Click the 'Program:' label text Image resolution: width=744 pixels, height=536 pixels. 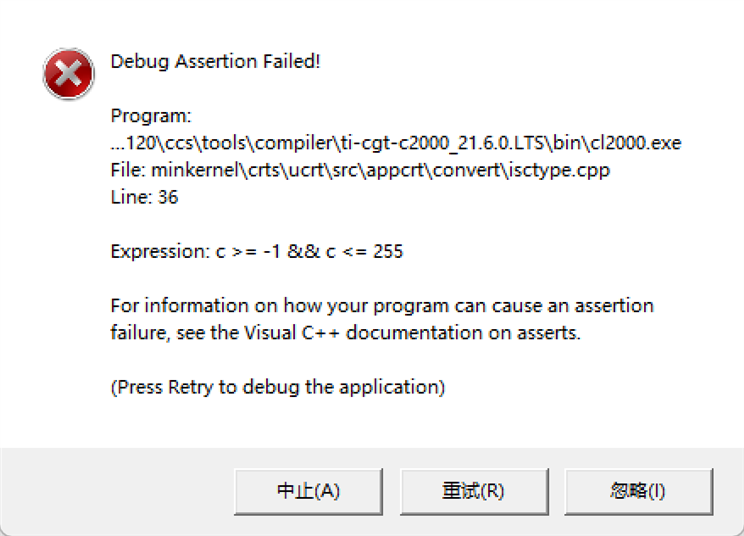click(150, 116)
